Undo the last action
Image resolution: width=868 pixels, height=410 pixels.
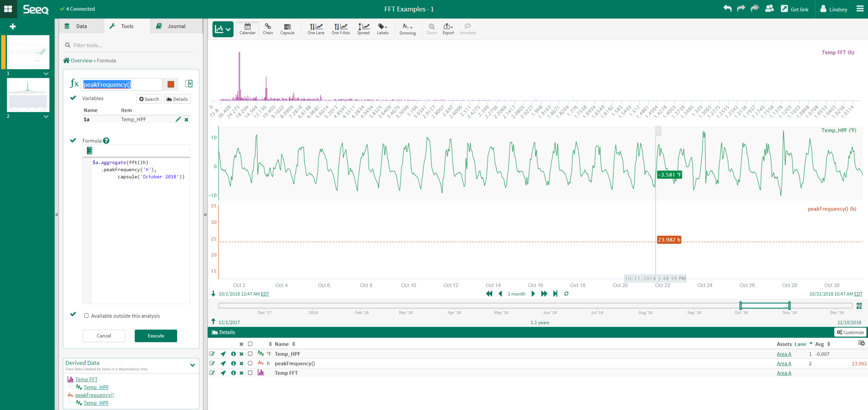coord(727,8)
